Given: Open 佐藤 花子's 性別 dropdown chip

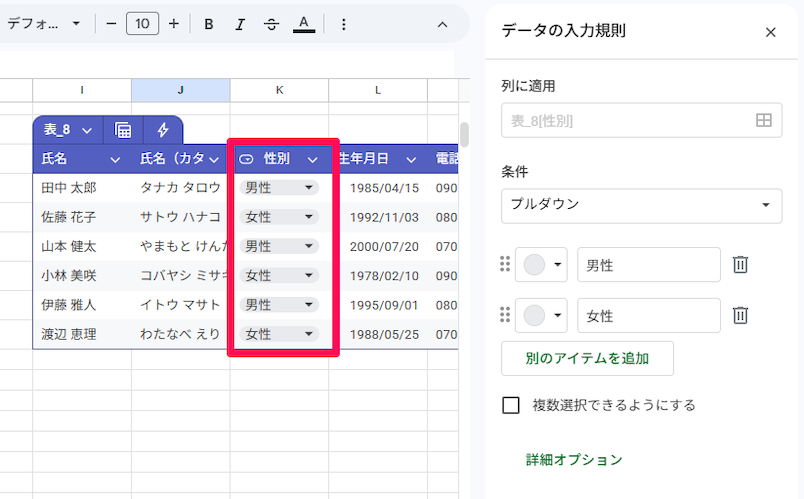Looking at the screenshot, I should (x=279, y=217).
